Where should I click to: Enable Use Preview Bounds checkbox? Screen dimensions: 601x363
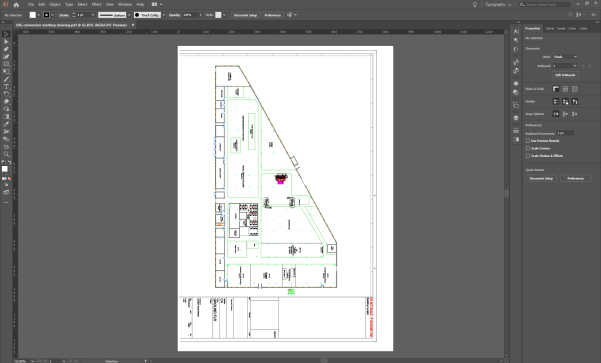(528, 141)
